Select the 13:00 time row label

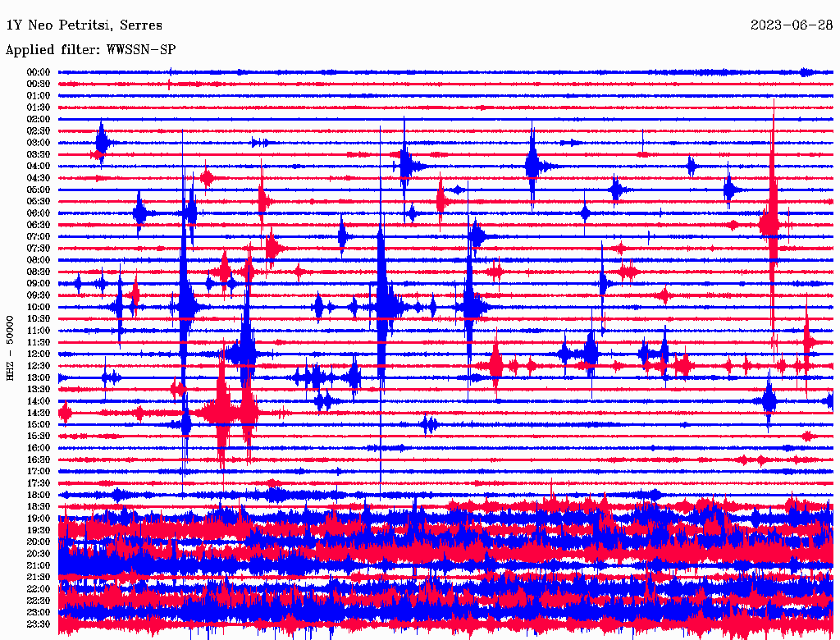coord(39,377)
